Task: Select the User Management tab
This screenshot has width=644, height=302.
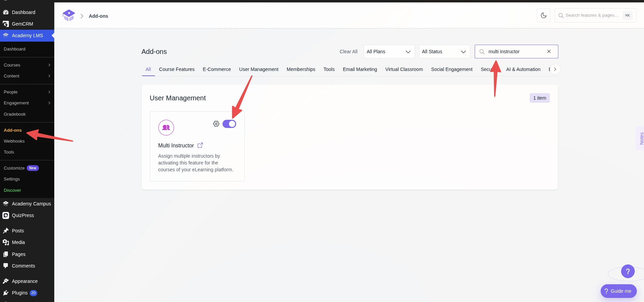Action: [259, 69]
